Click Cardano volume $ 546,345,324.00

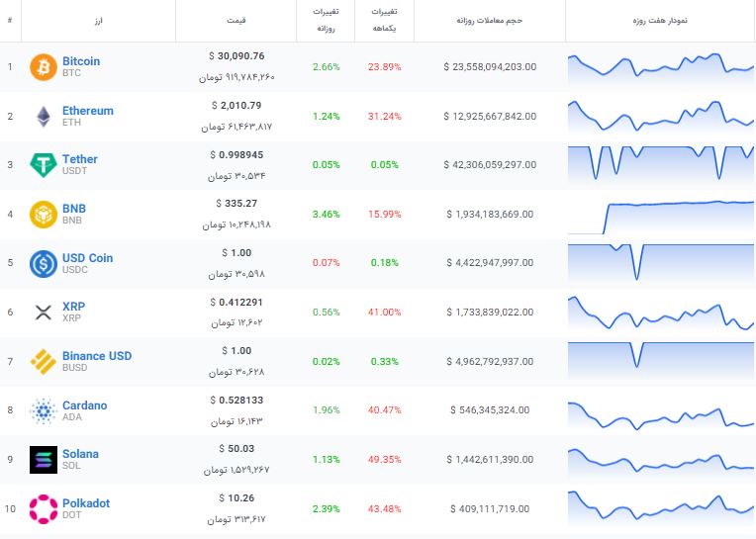(490, 409)
